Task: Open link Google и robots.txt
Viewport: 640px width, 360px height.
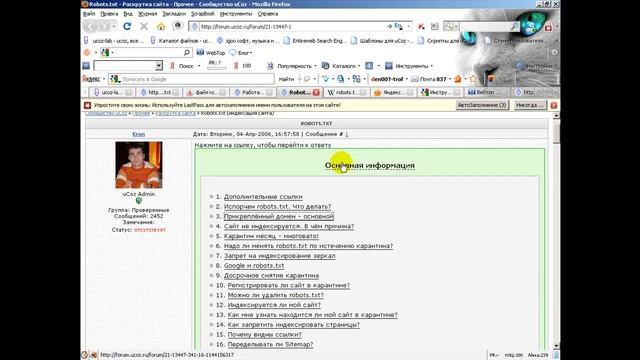Action: tap(254, 266)
